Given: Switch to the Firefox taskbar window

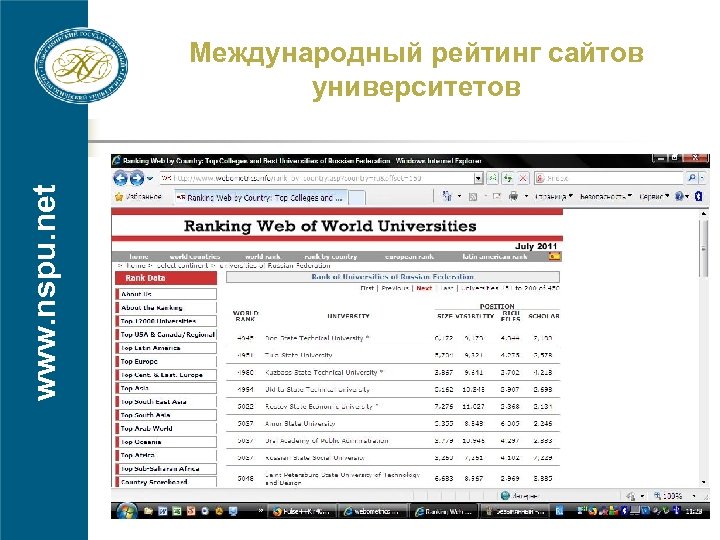Looking at the screenshot, I should (x=302, y=512).
